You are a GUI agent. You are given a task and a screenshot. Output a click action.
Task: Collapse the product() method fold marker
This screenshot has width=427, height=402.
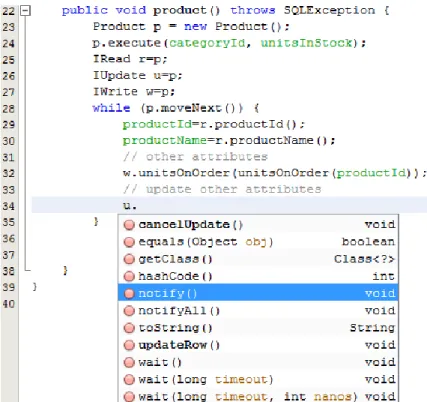[25, 11]
